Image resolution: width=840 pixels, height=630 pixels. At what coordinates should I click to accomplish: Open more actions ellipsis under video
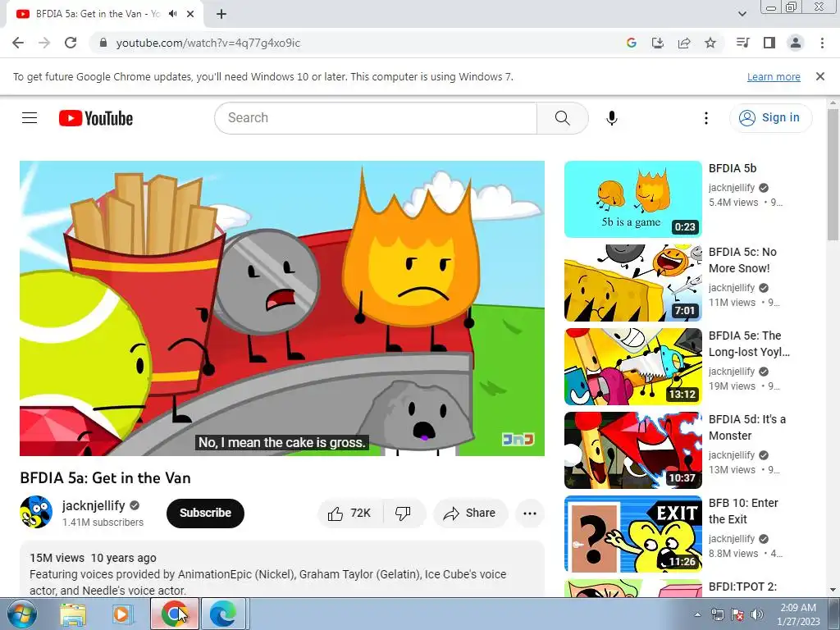click(x=530, y=514)
